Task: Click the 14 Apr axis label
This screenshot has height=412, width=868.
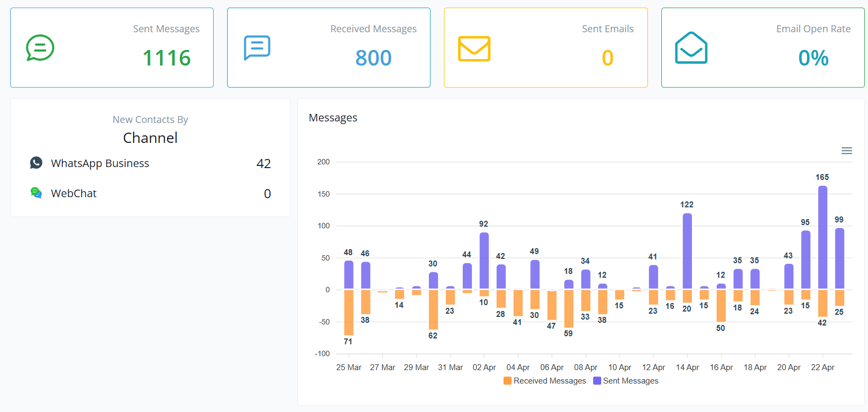Action: pos(687,367)
